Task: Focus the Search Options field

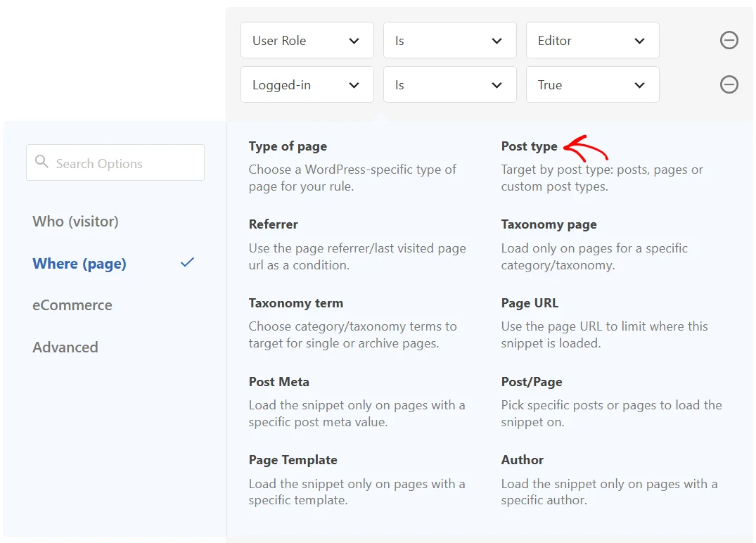Action: [x=115, y=162]
